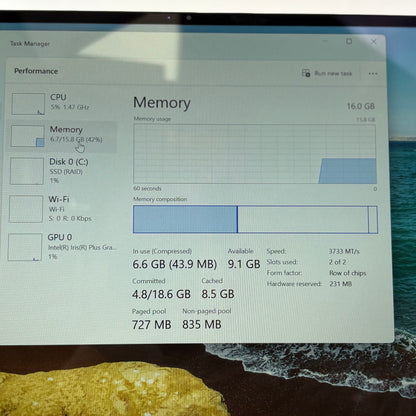
Task: Click the 6.6 GB (43.9 MB) in-use value
Action: tap(175, 264)
